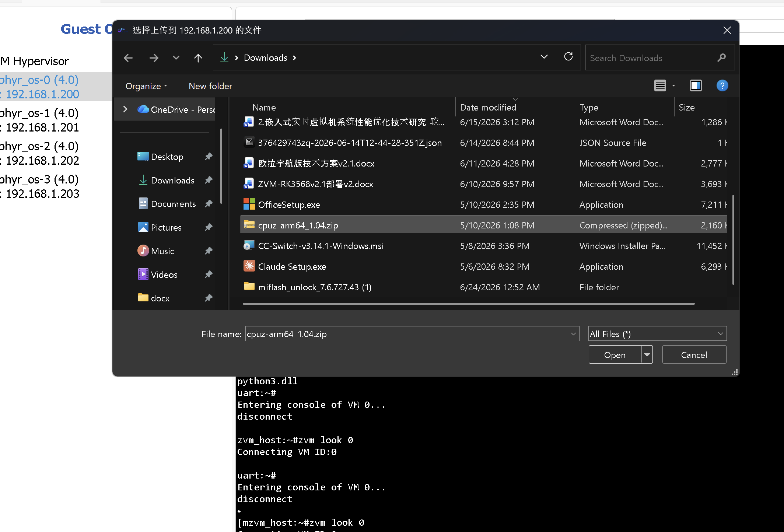This screenshot has width=784, height=532.
Task: Select OneDrive - Personal in sidebar
Action: (176, 109)
